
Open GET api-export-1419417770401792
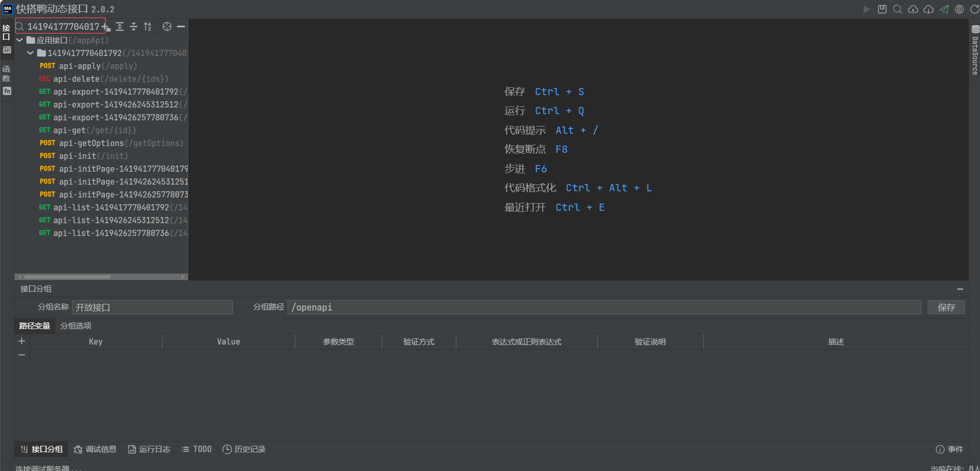[101, 92]
